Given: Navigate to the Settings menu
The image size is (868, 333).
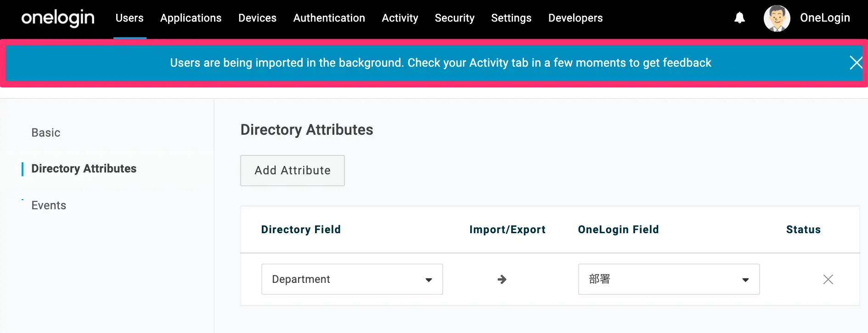Looking at the screenshot, I should (511, 18).
